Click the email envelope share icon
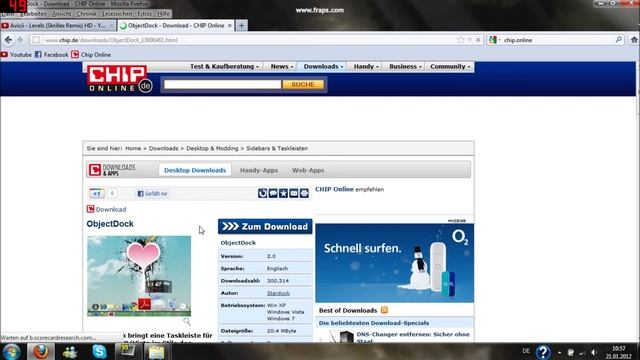Image resolution: width=640 pixels, height=360 pixels. pyautogui.click(x=293, y=193)
